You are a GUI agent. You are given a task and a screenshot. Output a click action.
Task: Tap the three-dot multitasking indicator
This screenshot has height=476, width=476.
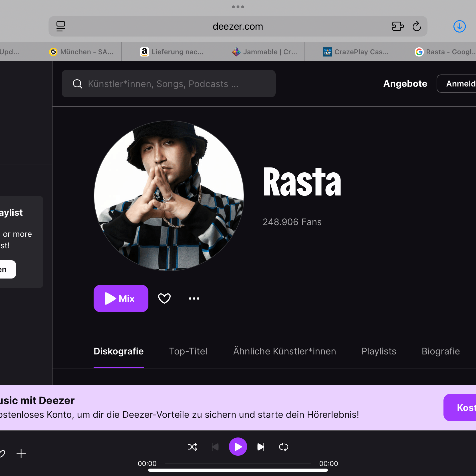(x=238, y=7)
